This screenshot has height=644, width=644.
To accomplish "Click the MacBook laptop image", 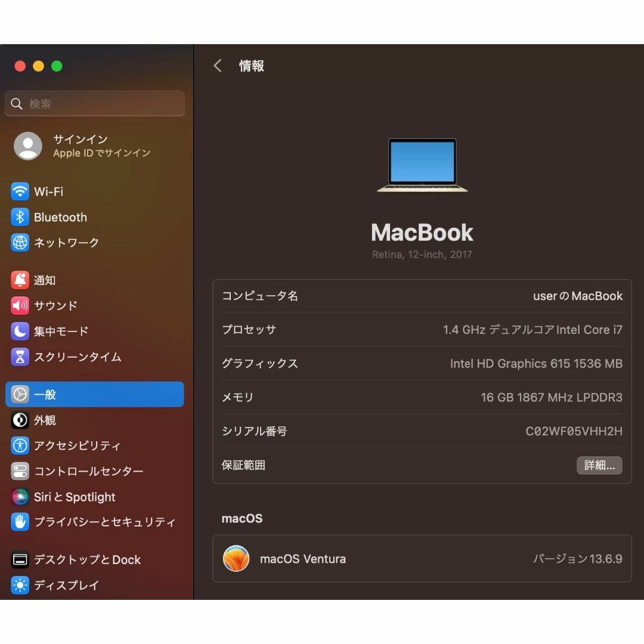I will 422,166.
